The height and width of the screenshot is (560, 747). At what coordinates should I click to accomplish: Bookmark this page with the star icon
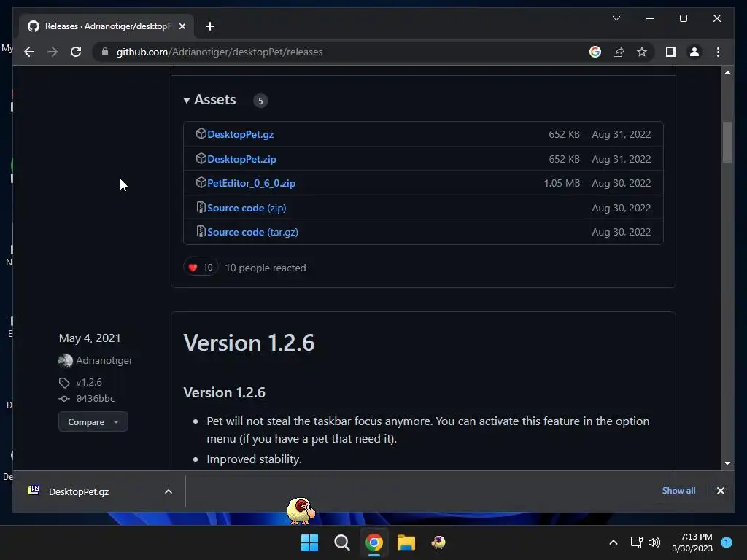(x=642, y=52)
